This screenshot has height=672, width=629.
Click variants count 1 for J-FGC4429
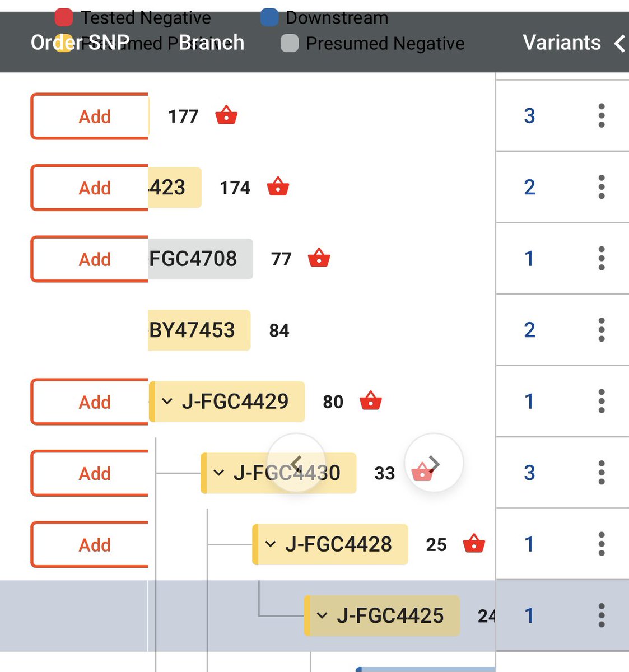coord(529,401)
